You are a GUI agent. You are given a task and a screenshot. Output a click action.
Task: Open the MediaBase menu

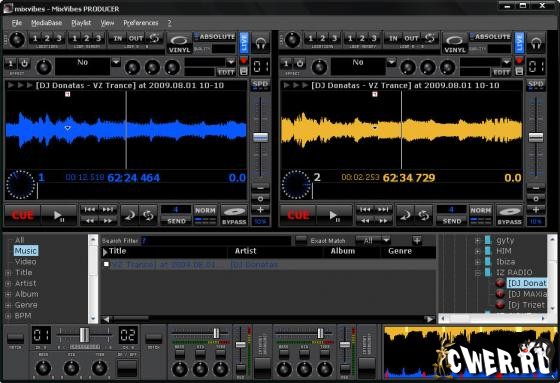point(46,23)
